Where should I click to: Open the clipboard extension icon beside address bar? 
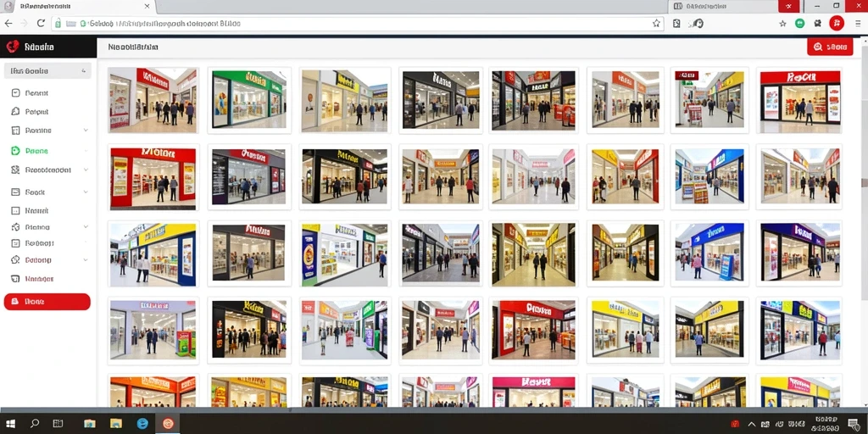(x=676, y=23)
